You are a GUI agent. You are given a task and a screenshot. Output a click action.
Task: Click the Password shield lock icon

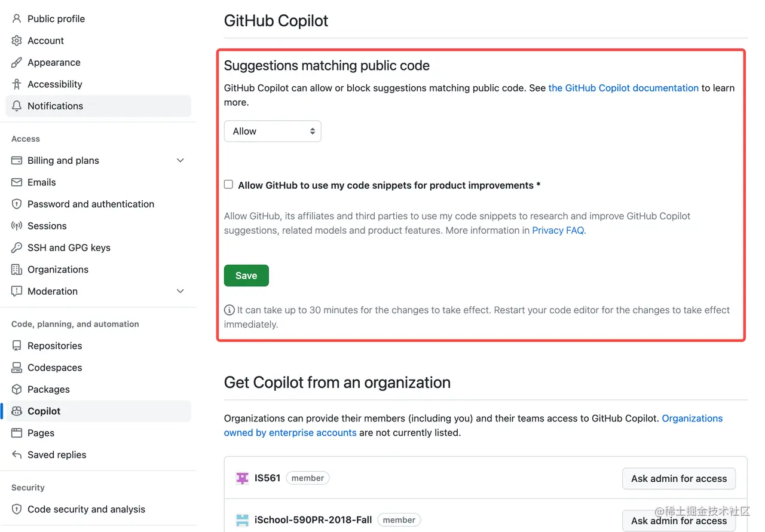17,204
